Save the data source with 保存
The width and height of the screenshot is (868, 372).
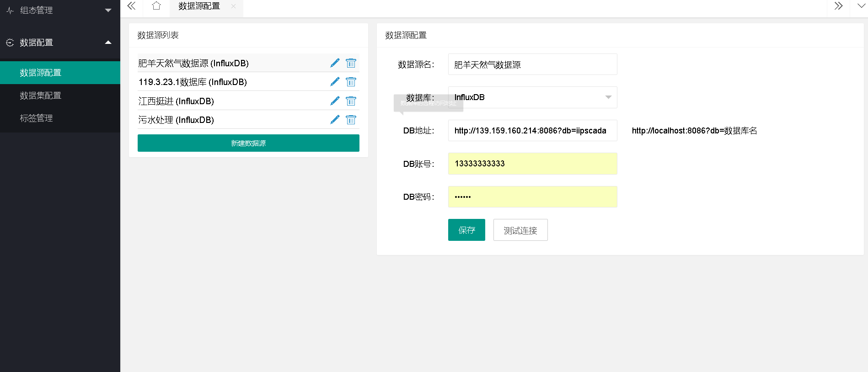pos(466,230)
